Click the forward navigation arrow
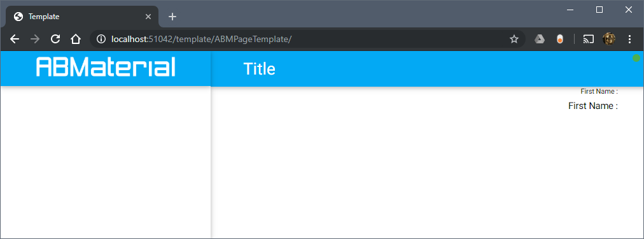 [35, 39]
